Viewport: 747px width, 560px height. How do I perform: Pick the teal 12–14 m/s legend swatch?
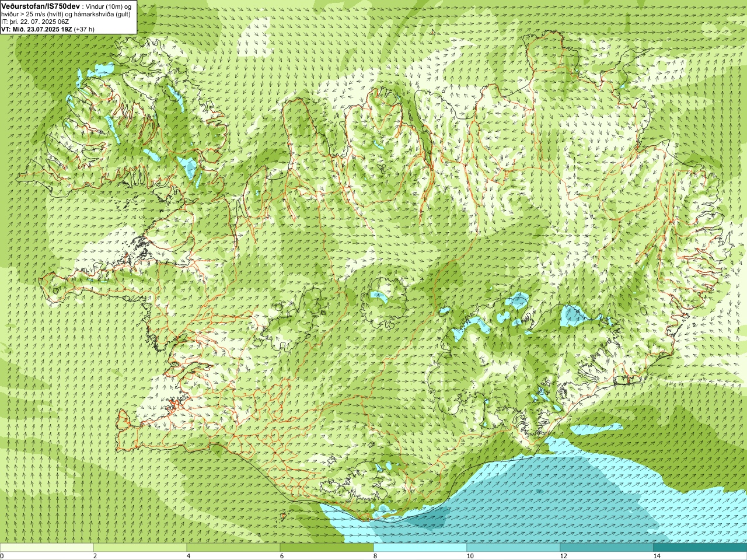tap(607, 548)
